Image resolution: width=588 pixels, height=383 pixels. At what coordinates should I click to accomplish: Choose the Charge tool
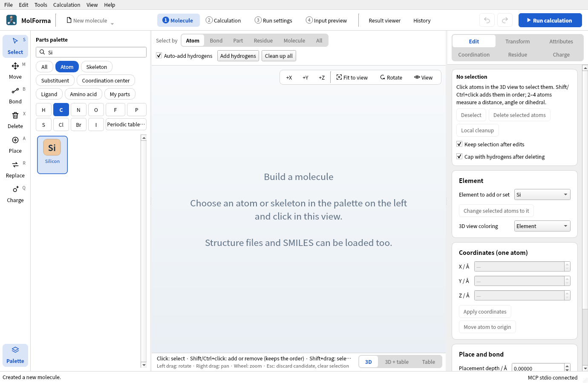(x=15, y=194)
